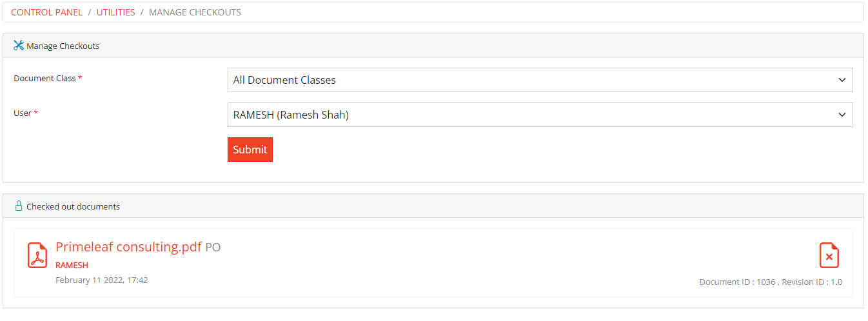Expand the User dropdown showing RAMESH
The height and width of the screenshot is (321, 868).
click(x=540, y=115)
